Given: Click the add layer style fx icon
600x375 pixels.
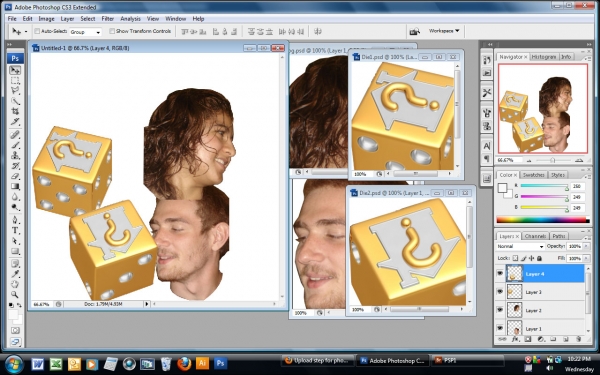Looking at the screenshot, I should point(515,339).
